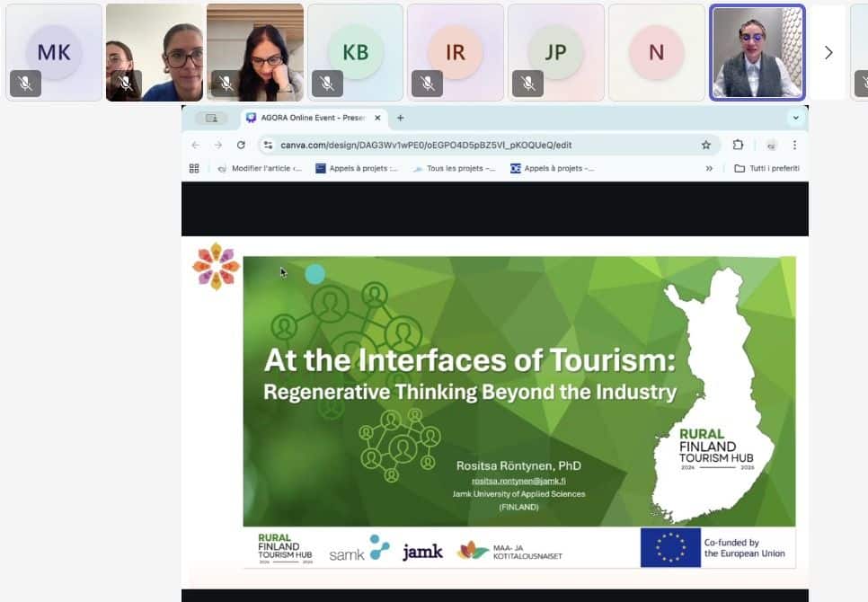Show next participants with right chevron

click(x=828, y=52)
